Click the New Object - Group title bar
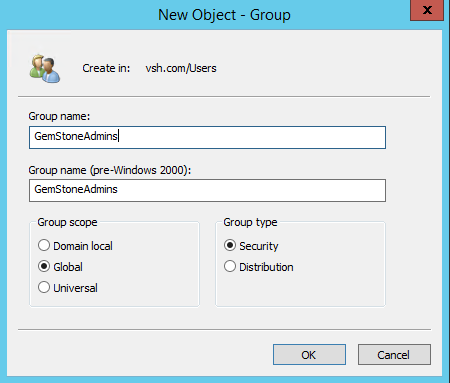 tap(224, 15)
